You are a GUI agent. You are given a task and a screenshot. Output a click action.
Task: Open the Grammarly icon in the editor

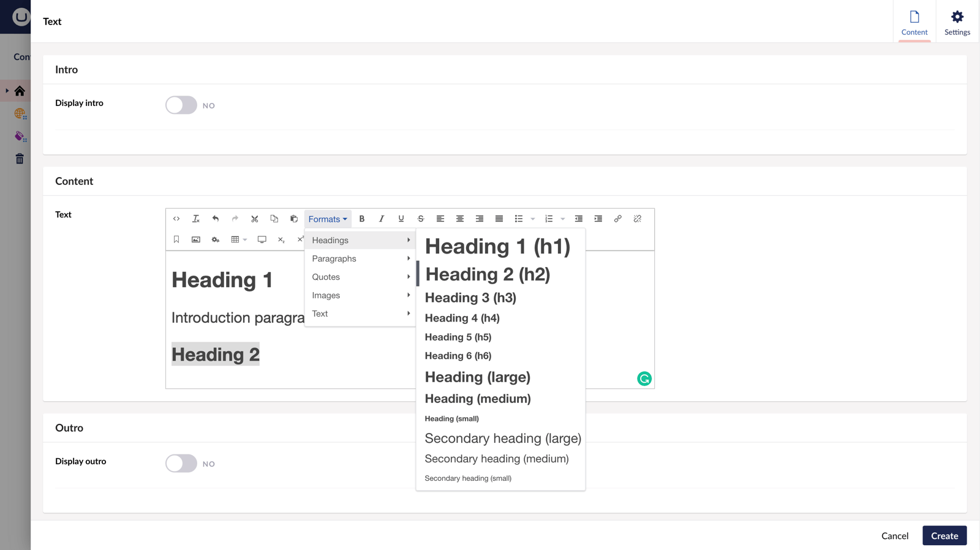[x=644, y=379]
